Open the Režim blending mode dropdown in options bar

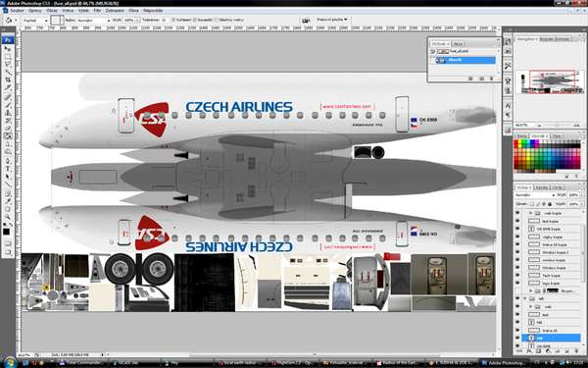(93, 20)
